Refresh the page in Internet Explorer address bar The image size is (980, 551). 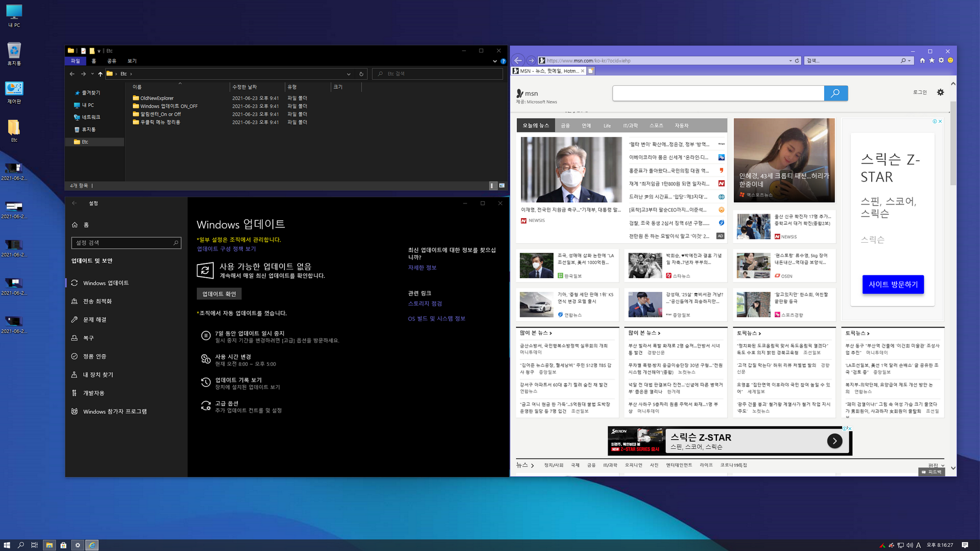coord(797,61)
